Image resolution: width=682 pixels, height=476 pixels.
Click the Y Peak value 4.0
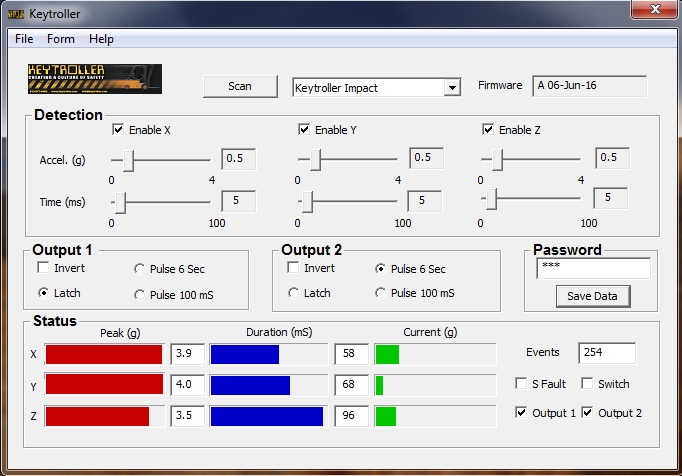point(187,385)
